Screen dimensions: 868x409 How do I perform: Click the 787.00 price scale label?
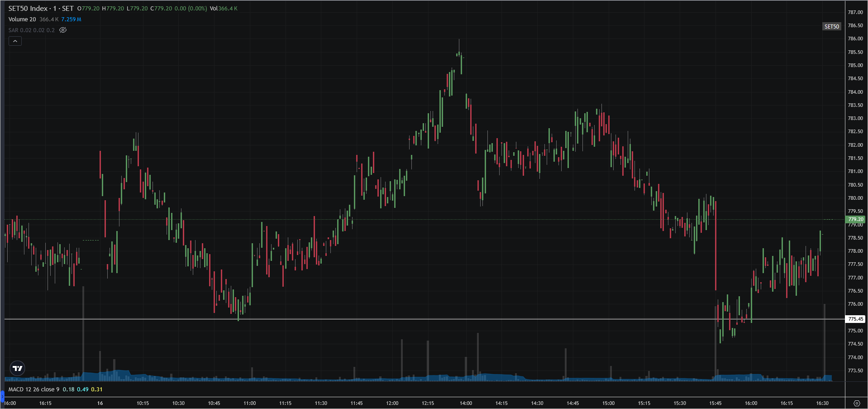[855, 12]
